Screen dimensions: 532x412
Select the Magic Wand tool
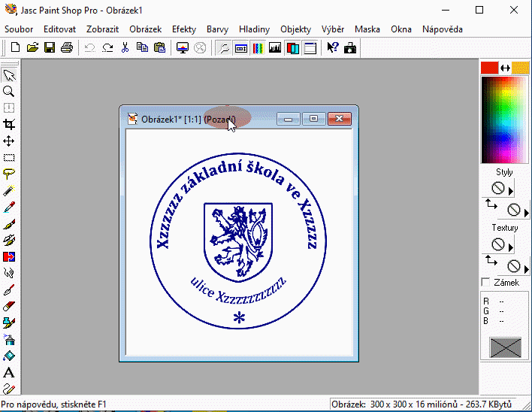pyautogui.click(x=9, y=190)
